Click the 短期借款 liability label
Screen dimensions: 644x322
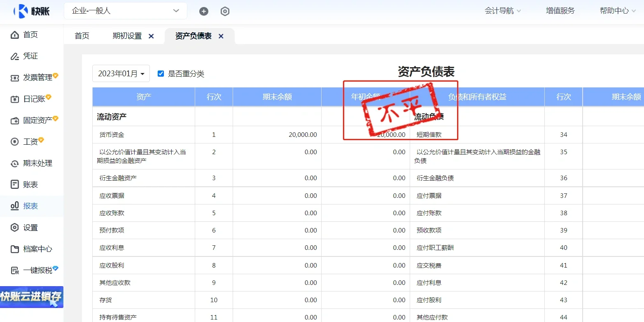point(429,135)
